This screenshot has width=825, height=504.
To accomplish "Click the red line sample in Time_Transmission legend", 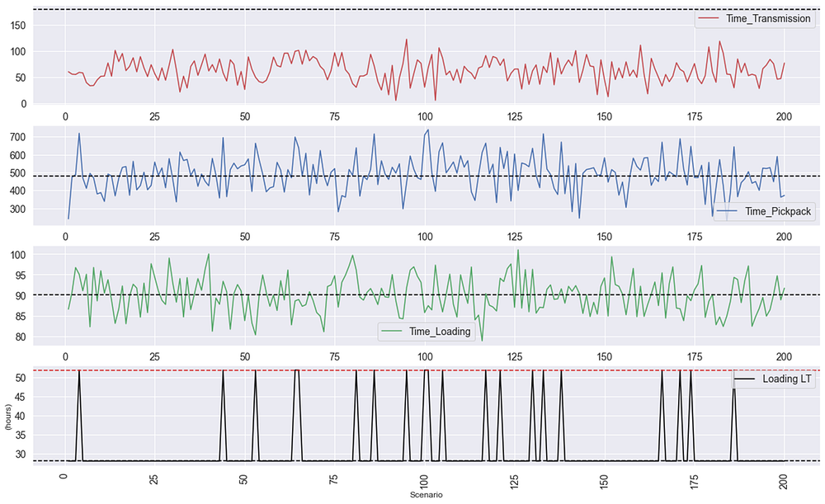I will (708, 18).
